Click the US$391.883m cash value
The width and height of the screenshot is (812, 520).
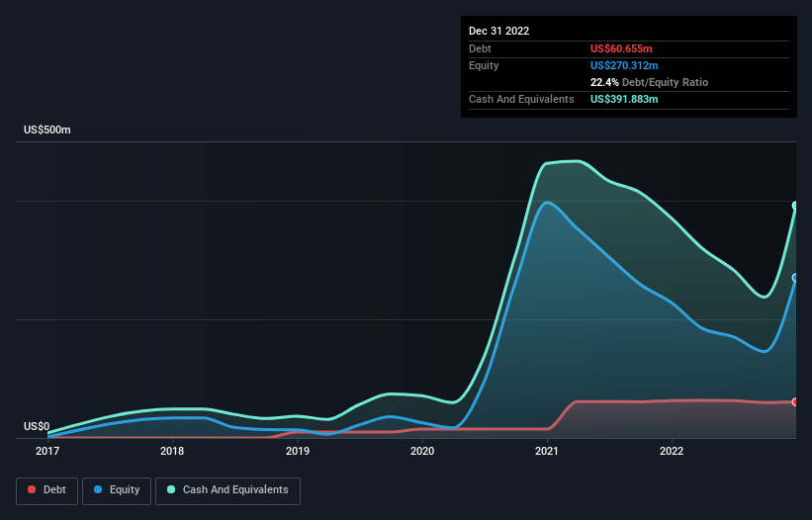624,99
